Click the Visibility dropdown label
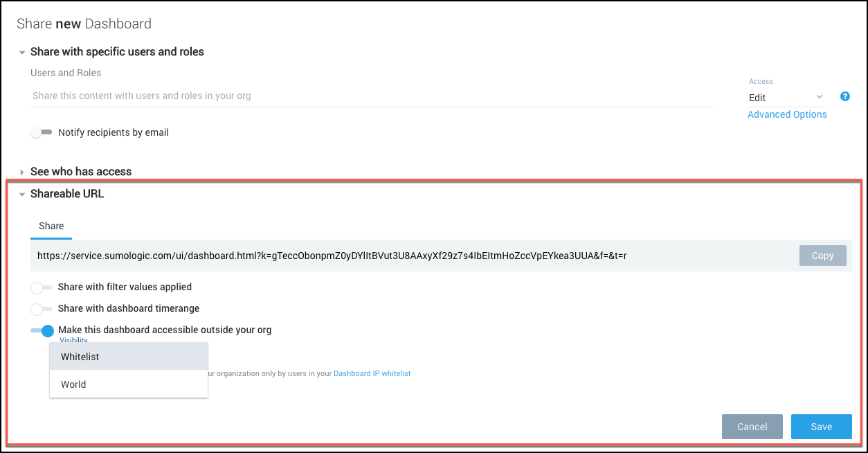 coord(73,340)
